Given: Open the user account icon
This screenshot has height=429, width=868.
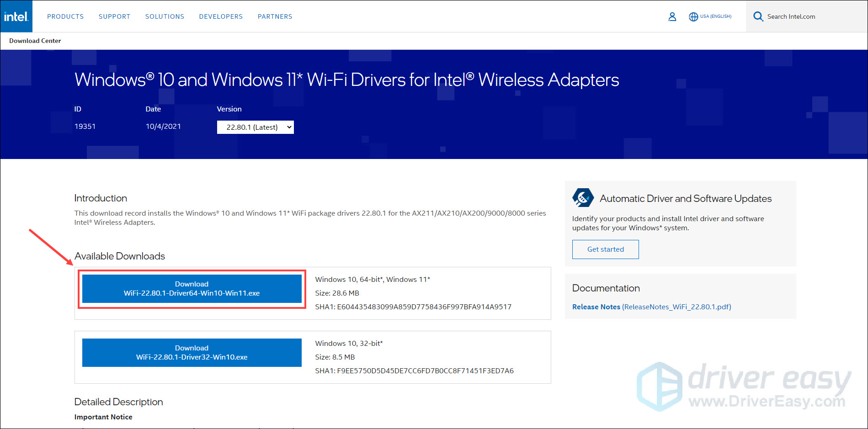Looking at the screenshot, I should click(672, 16).
